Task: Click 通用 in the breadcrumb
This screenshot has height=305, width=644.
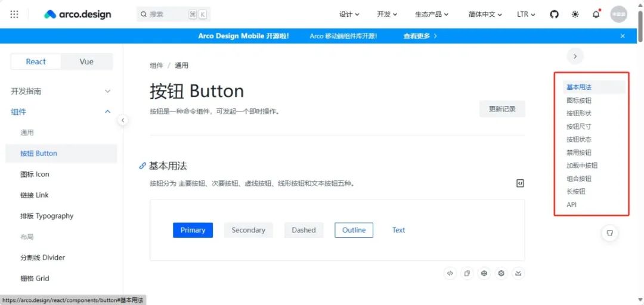Action: pyautogui.click(x=181, y=66)
